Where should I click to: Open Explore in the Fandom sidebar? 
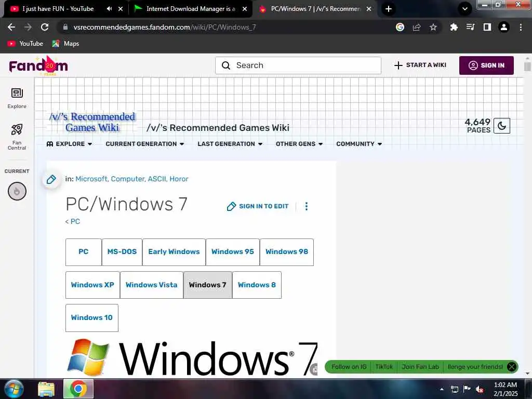pos(17,98)
